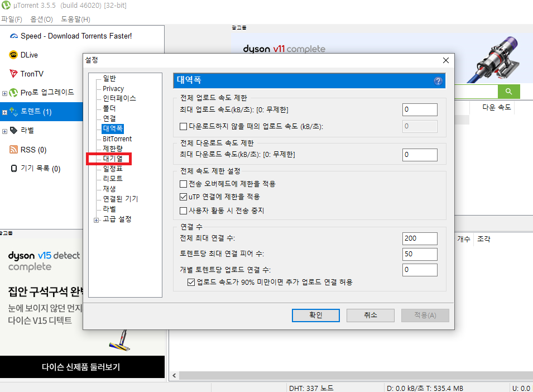Screen dimensions: 533x392
Task: Click the 개수 column header
Action: 464,239
